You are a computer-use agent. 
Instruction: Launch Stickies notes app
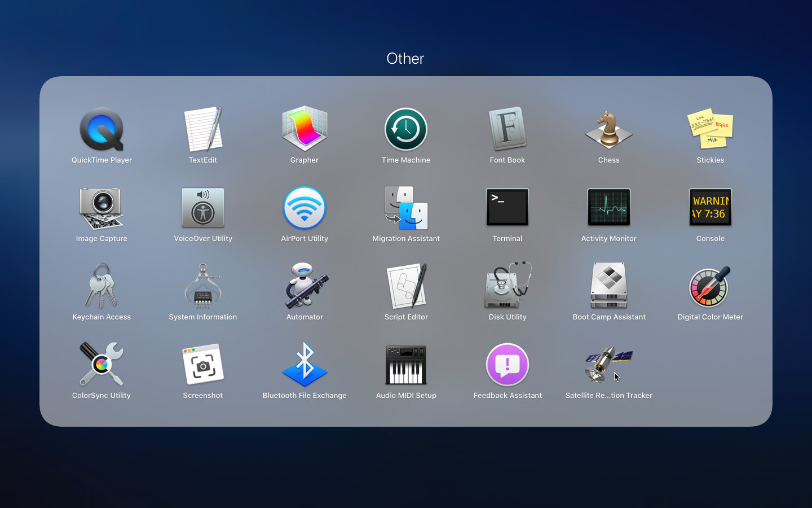710,130
